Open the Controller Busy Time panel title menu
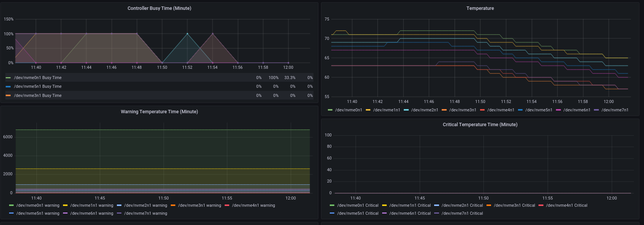644x225 pixels. tap(159, 8)
